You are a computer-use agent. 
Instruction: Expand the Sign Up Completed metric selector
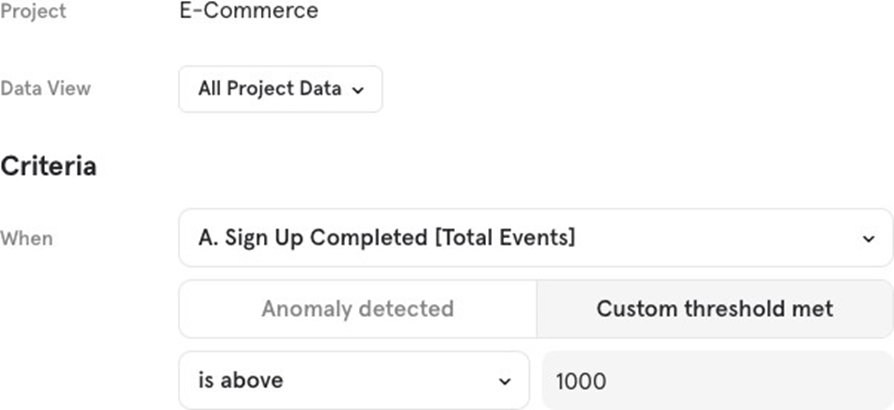tap(535, 238)
